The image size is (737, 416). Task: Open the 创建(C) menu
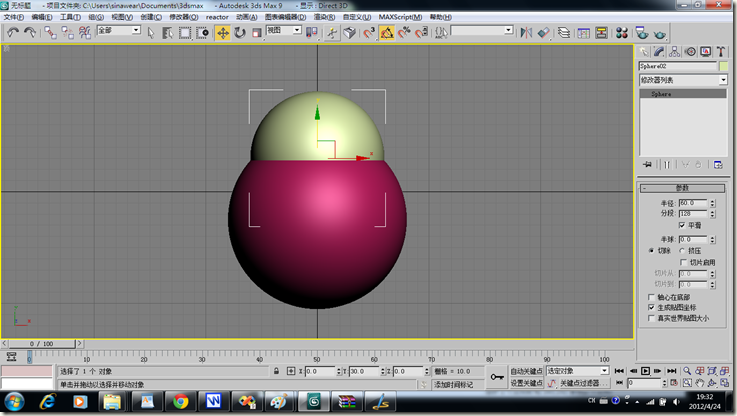[x=151, y=17]
